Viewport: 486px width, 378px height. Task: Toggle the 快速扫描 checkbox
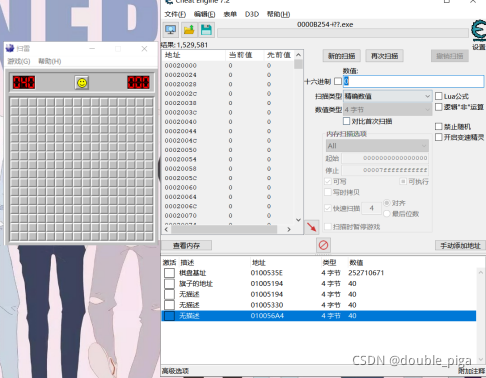coord(328,208)
